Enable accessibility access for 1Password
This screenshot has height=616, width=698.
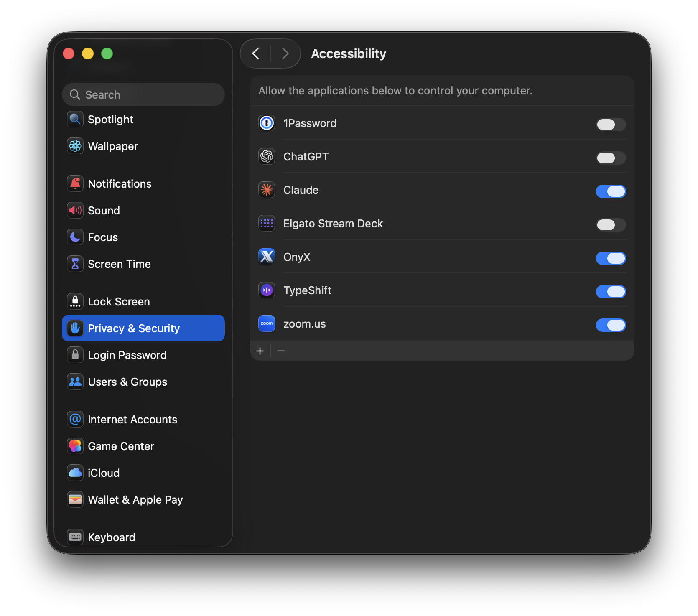tap(611, 125)
